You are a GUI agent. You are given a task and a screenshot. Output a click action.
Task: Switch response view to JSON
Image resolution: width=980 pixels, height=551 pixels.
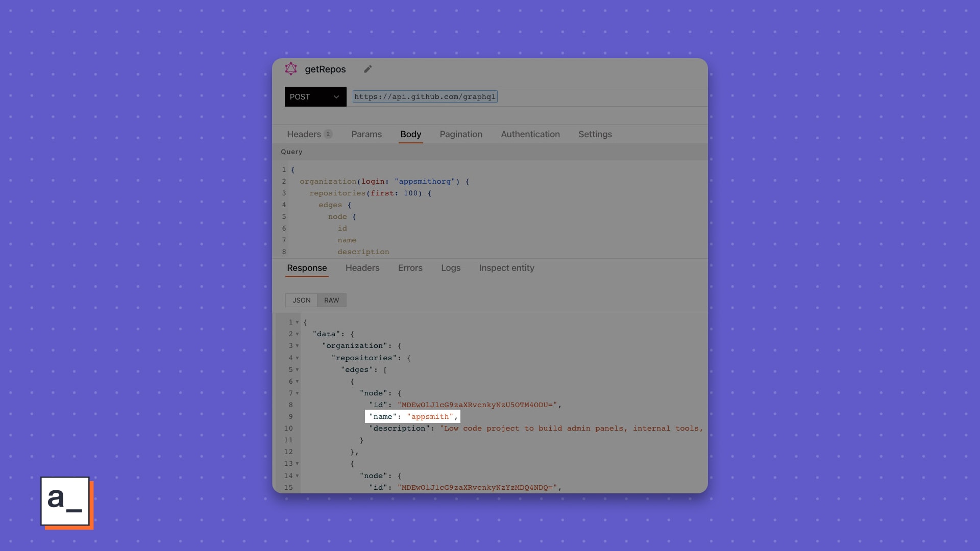point(301,300)
